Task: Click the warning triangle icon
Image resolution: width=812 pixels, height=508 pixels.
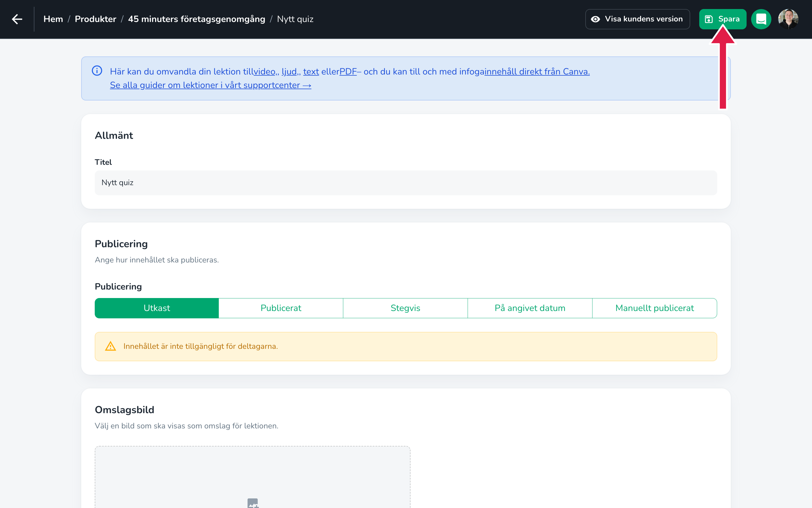Action: [111, 346]
